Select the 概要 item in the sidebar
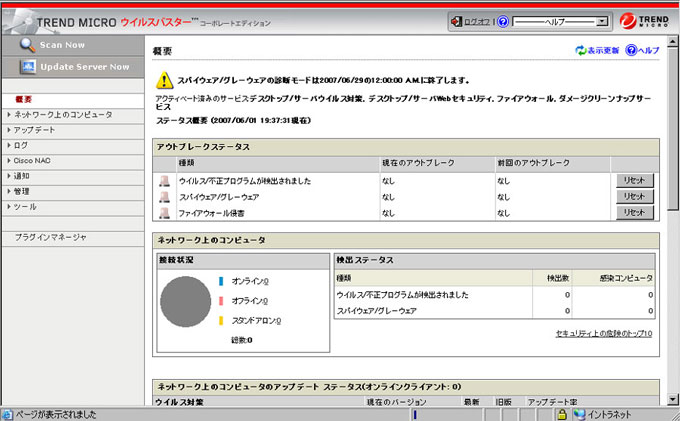Viewport: 680px width, 421px height. coord(25,100)
